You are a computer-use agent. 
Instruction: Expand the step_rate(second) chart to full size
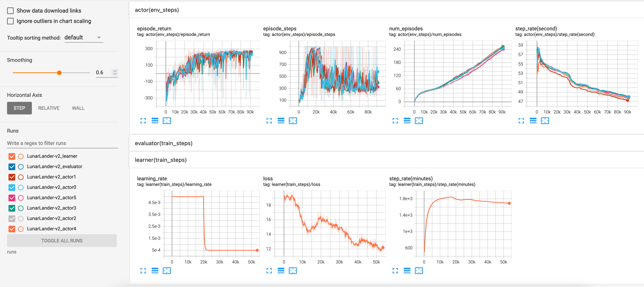pyautogui.click(x=521, y=121)
